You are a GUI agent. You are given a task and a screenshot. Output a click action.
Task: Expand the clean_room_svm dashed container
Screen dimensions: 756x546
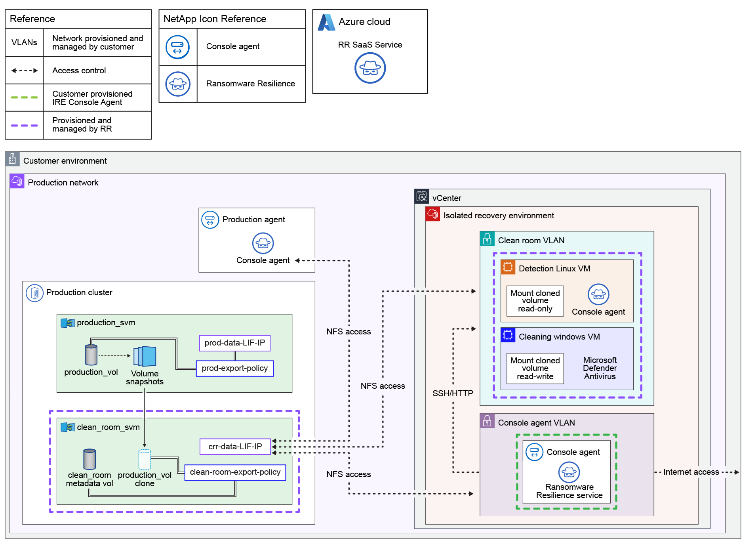tap(175, 462)
